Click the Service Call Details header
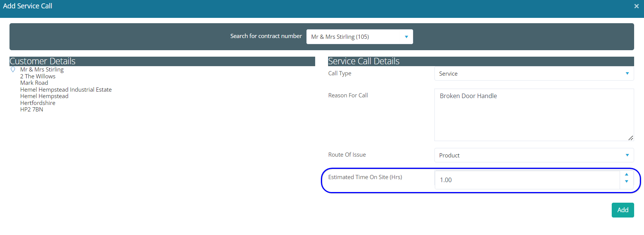This screenshot has width=644, height=235. click(363, 61)
